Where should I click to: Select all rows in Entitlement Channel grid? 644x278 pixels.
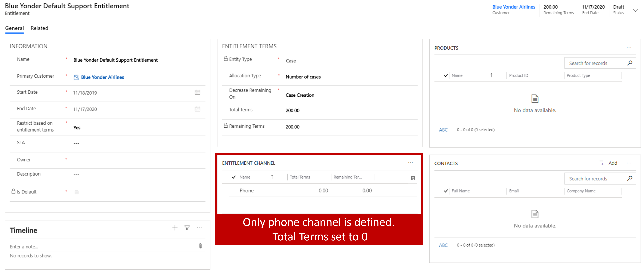click(233, 177)
